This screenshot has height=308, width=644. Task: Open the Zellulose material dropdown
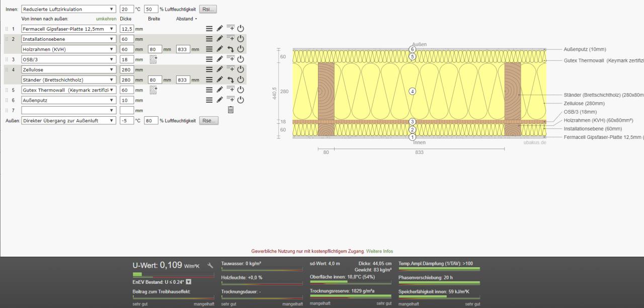coord(68,69)
